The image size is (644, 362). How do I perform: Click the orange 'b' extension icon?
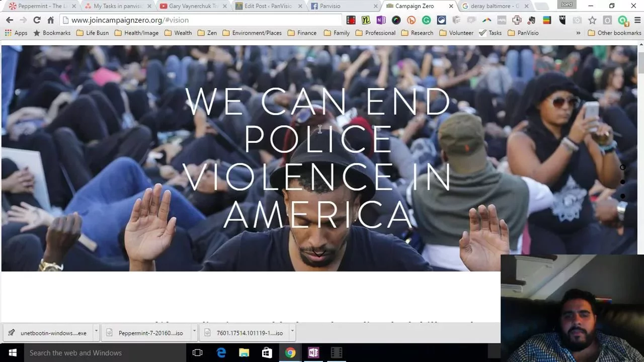[x=411, y=20]
